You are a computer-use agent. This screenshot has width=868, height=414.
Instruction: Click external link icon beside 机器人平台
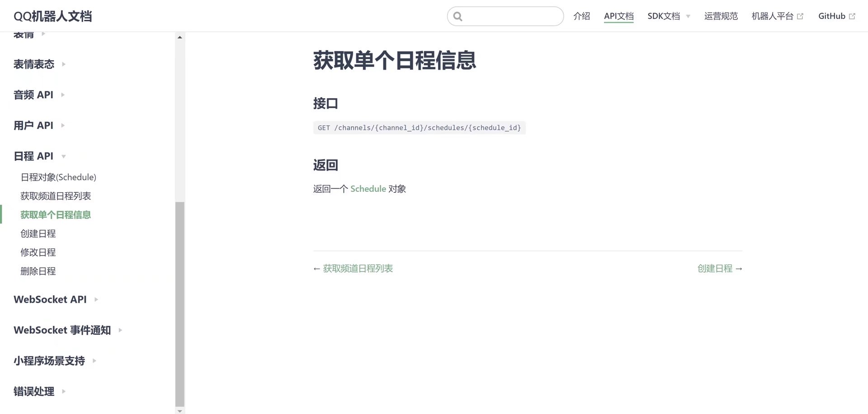click(800, 16)
